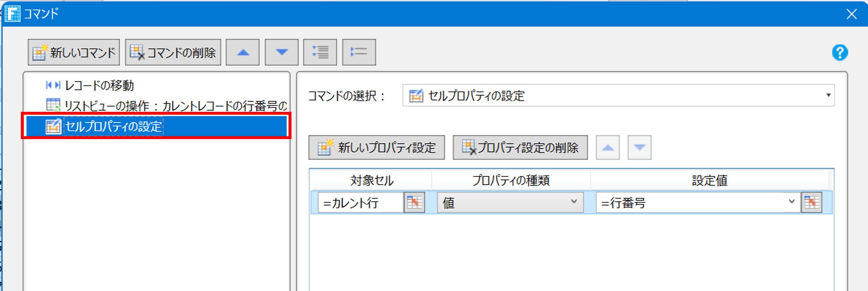This screenshot has height=291, width=868.
Task: Click the 設定値 column header
Action: click(710, 181)
